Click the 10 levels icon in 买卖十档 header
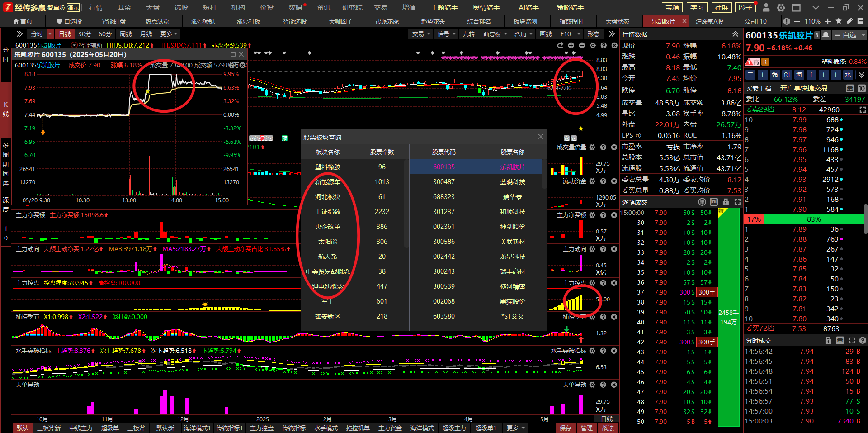Viewport: 868px width, 433px height. [x=862, y=88]
